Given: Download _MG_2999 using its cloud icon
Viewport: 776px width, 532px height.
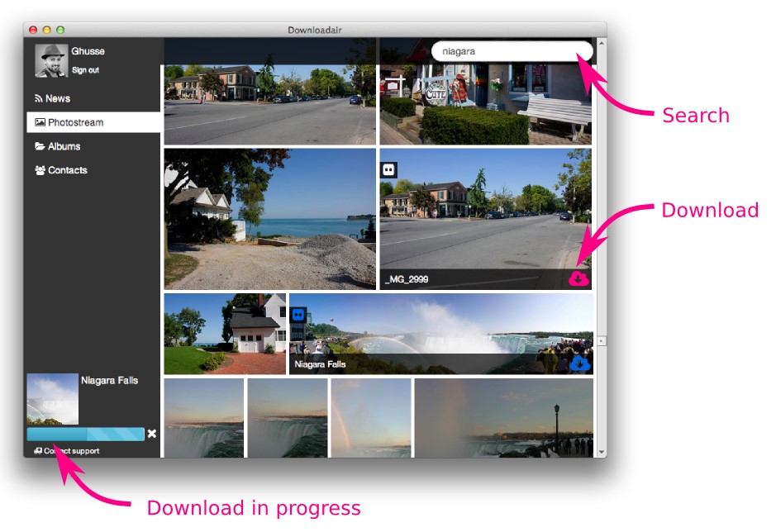Looking at the screenshot, I should click(578, 278).
